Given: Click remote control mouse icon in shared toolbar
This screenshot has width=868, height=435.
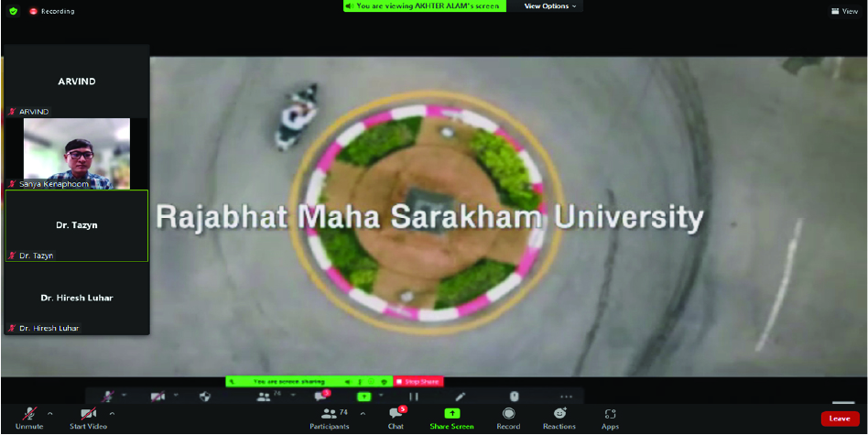Looking at the screenshot, I should 515,397.
